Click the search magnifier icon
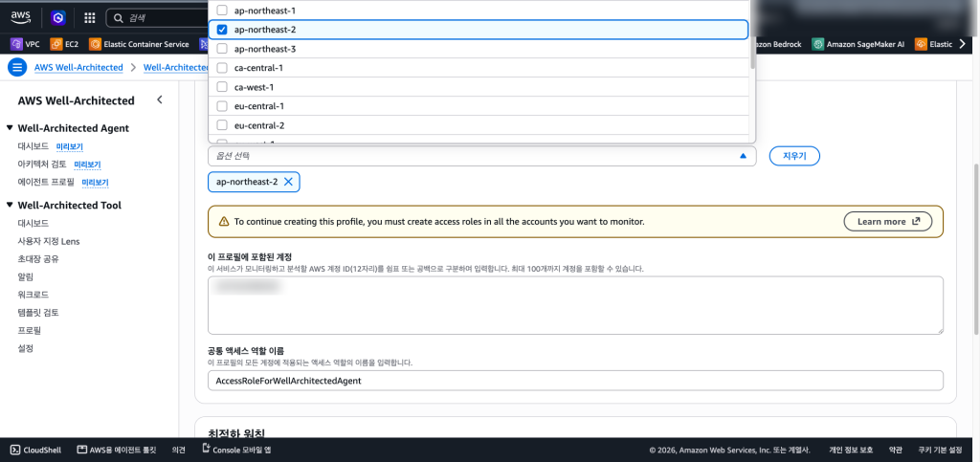This screenshot has width=980, height=462. (x=119, y=18)
